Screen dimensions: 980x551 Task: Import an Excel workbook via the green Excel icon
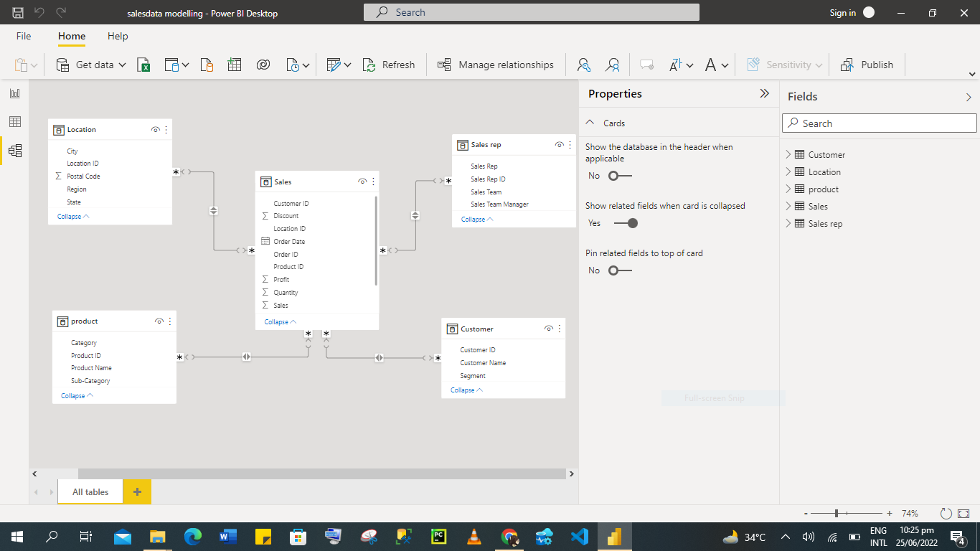click(x=143, y=65)
